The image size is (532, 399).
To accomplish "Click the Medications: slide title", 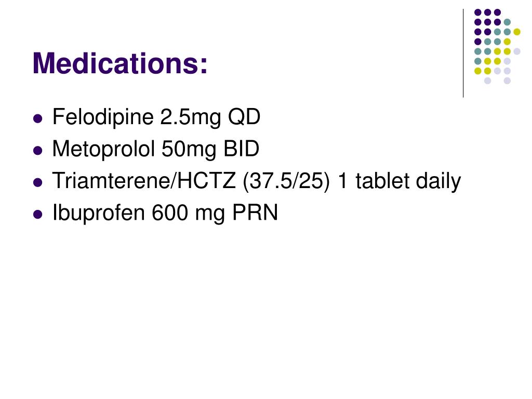I will 120,63.
